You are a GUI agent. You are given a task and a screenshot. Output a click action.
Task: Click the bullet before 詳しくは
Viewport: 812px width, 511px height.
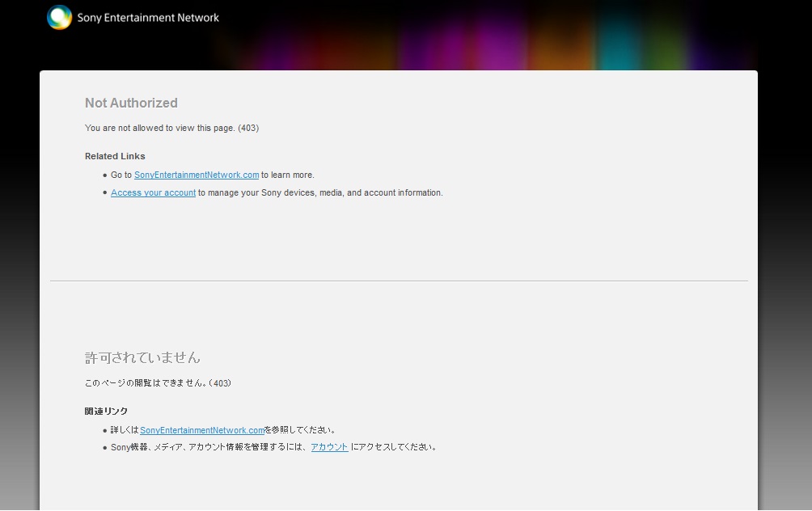coord(105,431)
